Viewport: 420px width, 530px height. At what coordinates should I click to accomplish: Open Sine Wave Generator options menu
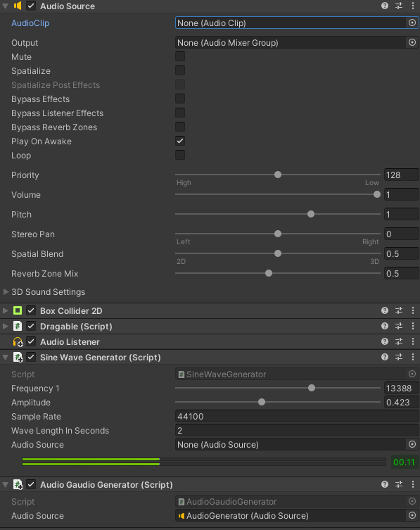412,358
